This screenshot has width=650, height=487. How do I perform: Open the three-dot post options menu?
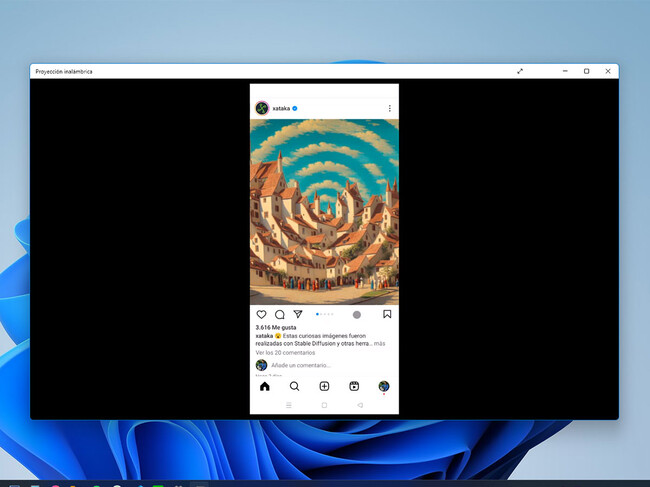click(390, 108)
